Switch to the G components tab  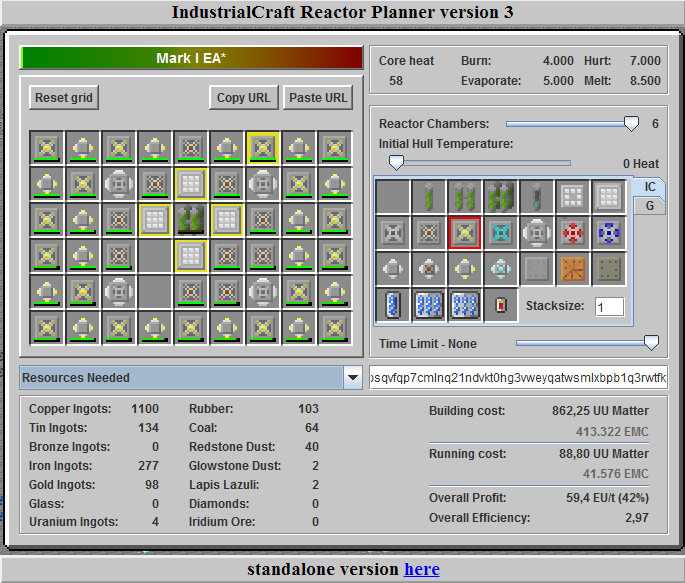[650, 205]
